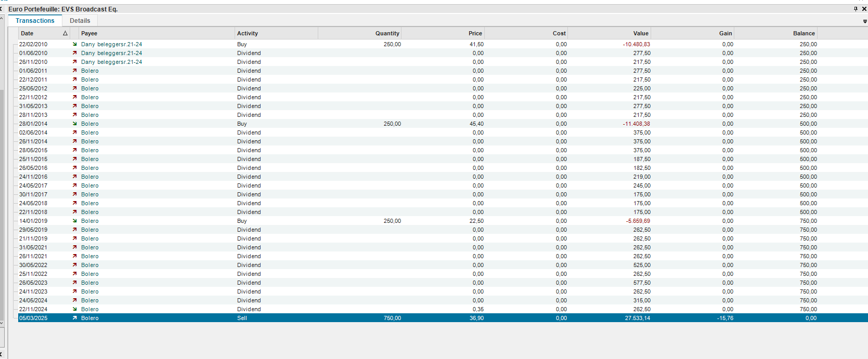Click the sell arrow icon for 05/03/2025
The image size is (868, 359).
click(x=75, y=318)
